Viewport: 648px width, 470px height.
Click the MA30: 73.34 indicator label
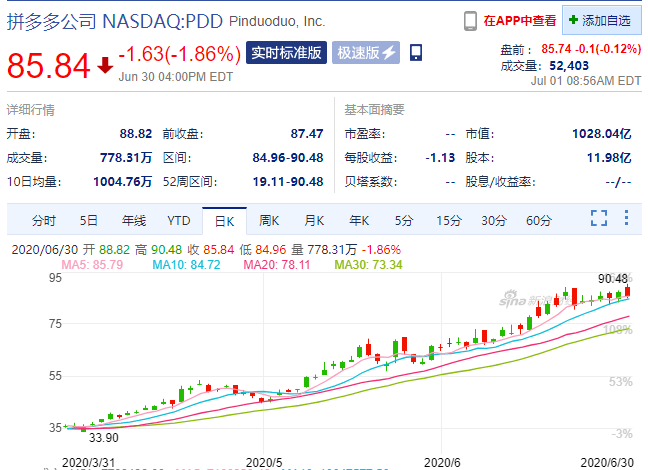[368, 265]
